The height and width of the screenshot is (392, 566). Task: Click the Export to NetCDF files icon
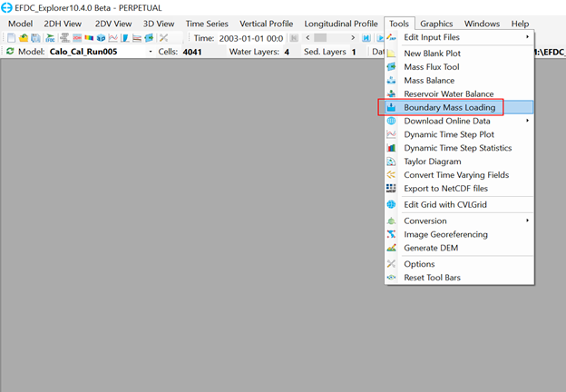[392, 188]
